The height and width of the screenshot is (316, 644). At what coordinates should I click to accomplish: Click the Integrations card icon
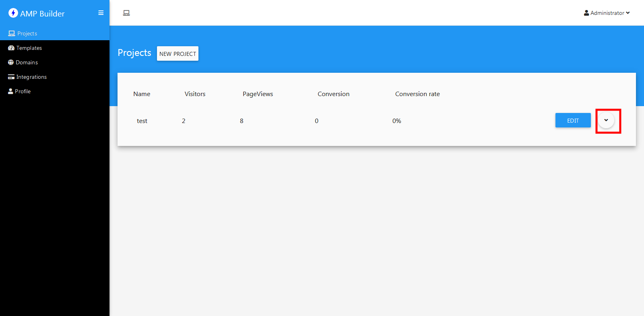11,77
